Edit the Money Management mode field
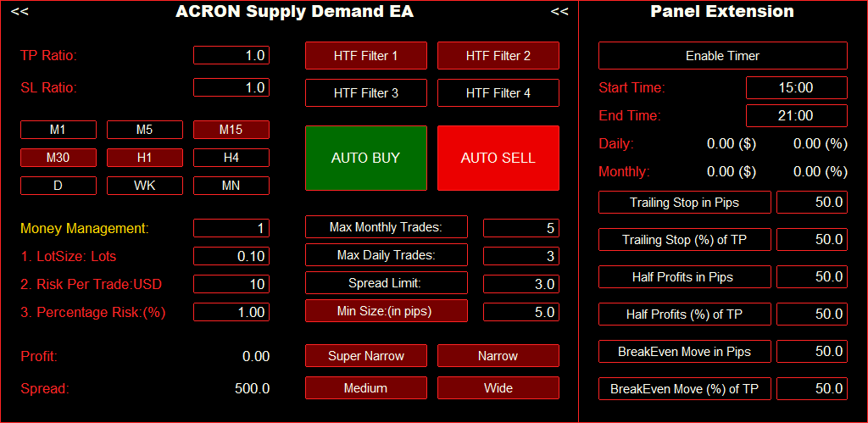Screen dimensions: 868x423 click(x=231, y=228)
